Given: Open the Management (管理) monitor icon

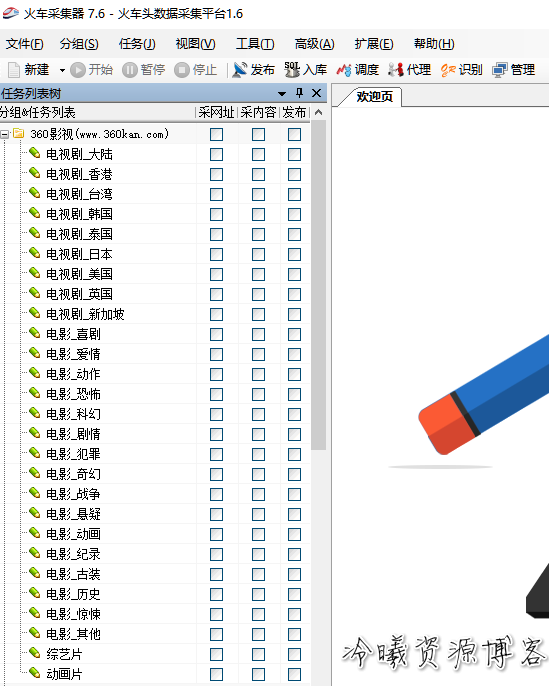Looking at the screenshot, I should click(500, 70).
